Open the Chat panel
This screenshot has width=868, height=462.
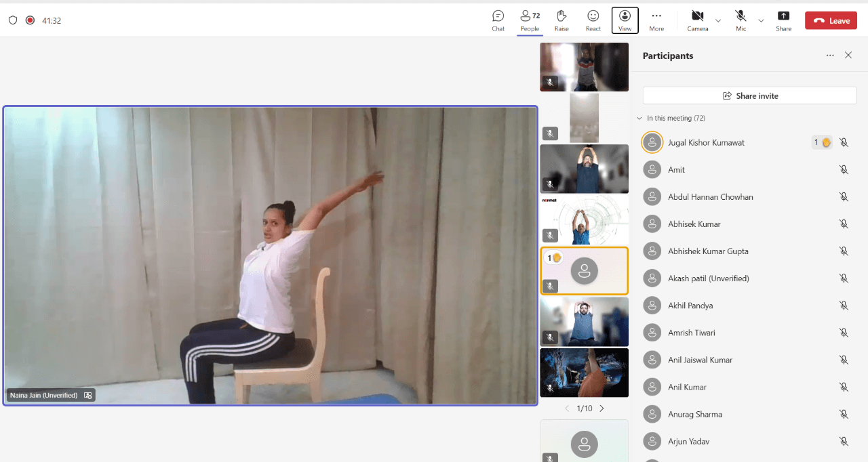(x=498, y=20)
